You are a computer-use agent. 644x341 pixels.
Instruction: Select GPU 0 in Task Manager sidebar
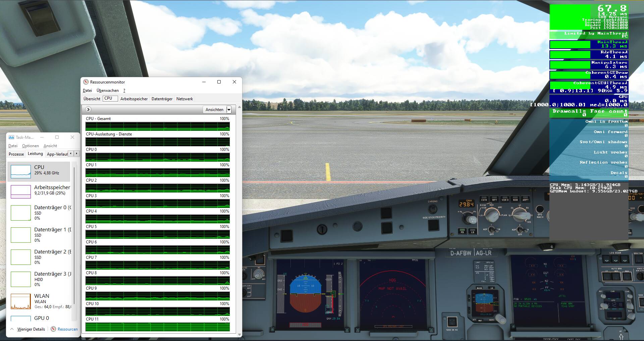coord(40,318)
